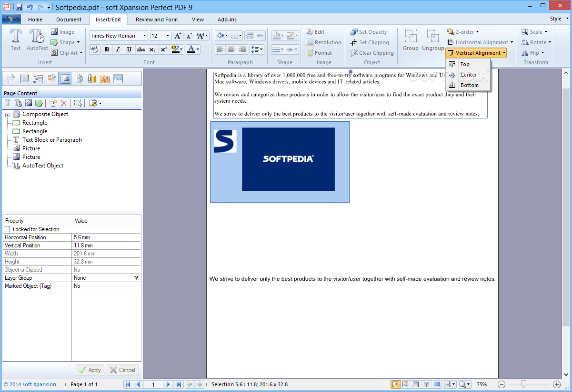
Task: Click the clear formatting eraser icon
Action: (x=94, y=49)
